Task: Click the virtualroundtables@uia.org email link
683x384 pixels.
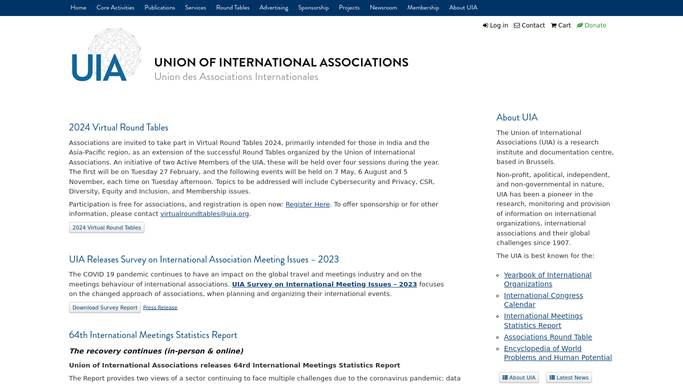Action: [x=205, y=214]
